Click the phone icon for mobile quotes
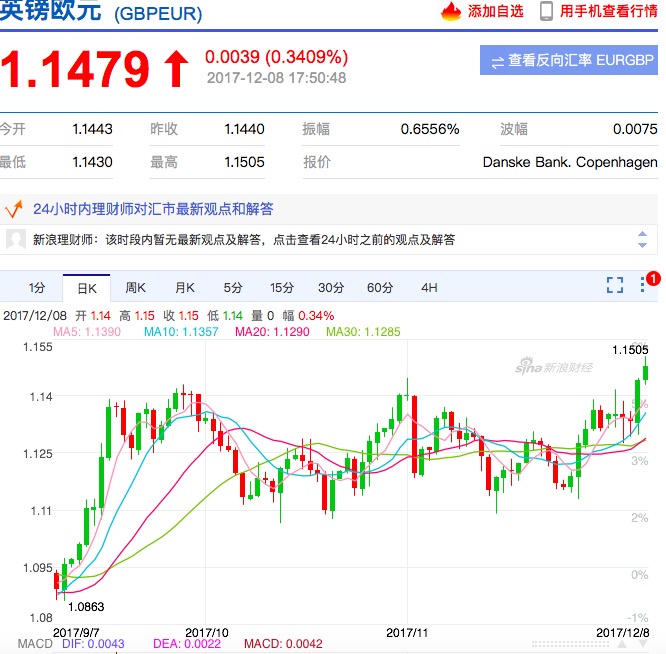 (547, 12)
